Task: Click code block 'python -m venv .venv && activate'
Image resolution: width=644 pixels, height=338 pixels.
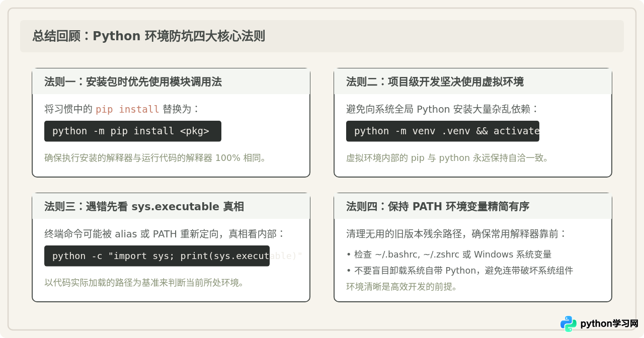Action: click(443, 131)
